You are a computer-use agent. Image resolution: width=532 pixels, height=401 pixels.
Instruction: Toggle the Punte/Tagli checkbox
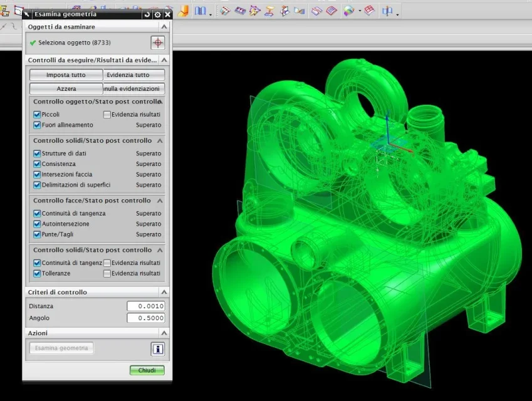[37, 235]
